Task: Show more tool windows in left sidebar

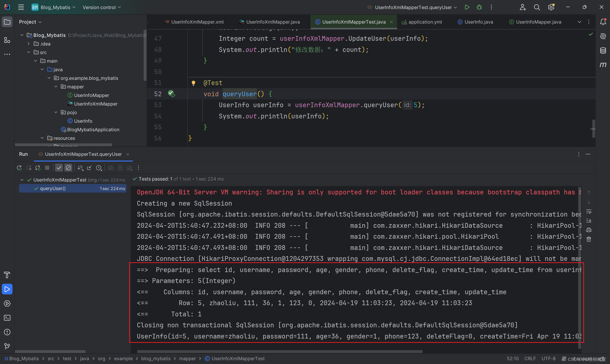Action: tap(7, 54)
